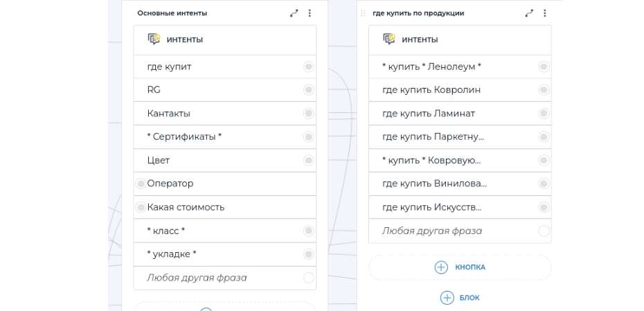This screenshot has height=311, width=644.
Task: Click the connector dot next to где купит
Action: (308, 66)
